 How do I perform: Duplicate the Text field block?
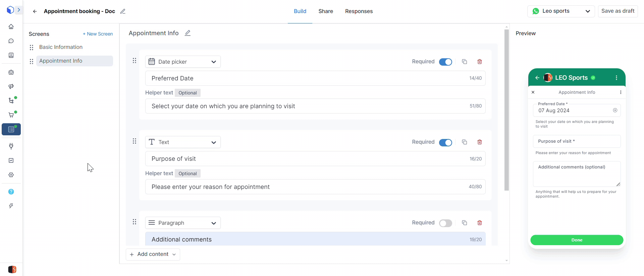point(464,142)
